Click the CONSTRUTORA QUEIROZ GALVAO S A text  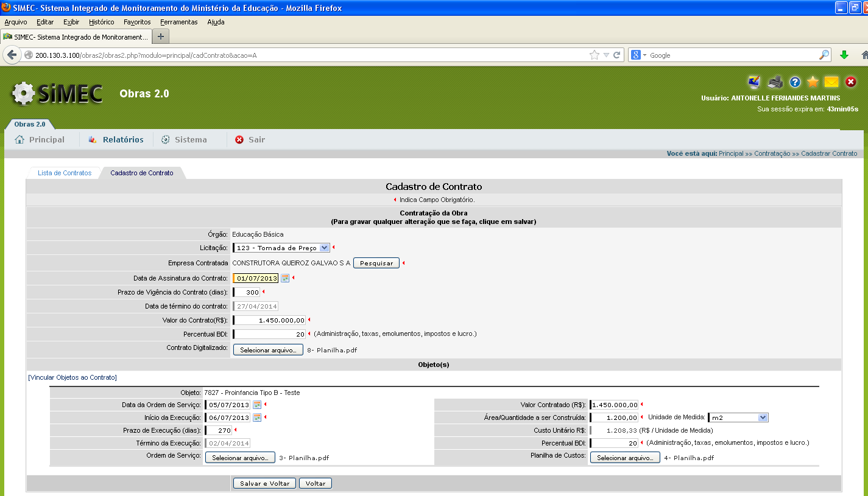pyautogui.click(x=291, y=263)
